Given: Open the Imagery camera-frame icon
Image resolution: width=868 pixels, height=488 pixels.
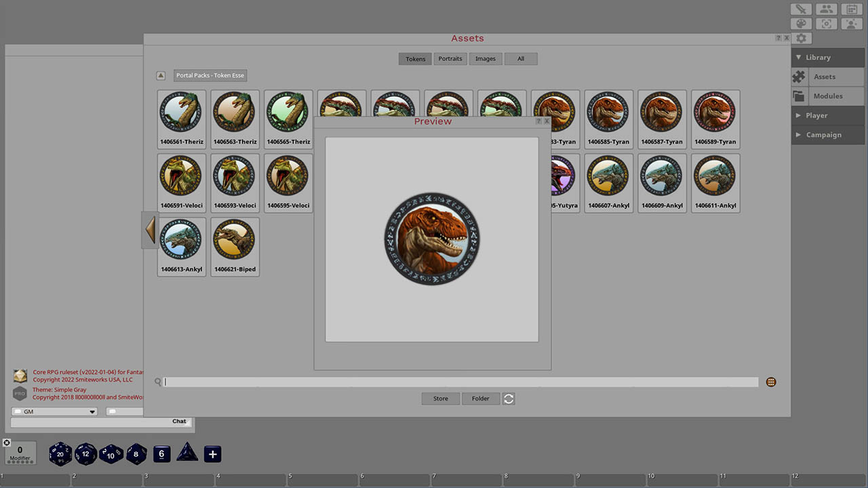Looking at the screenshot, I should 826,23.
